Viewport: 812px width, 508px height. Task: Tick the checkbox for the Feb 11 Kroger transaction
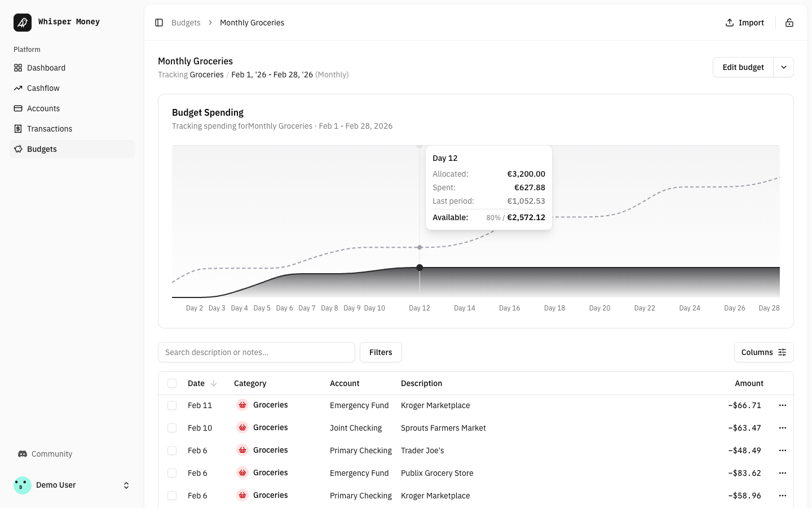172,405
